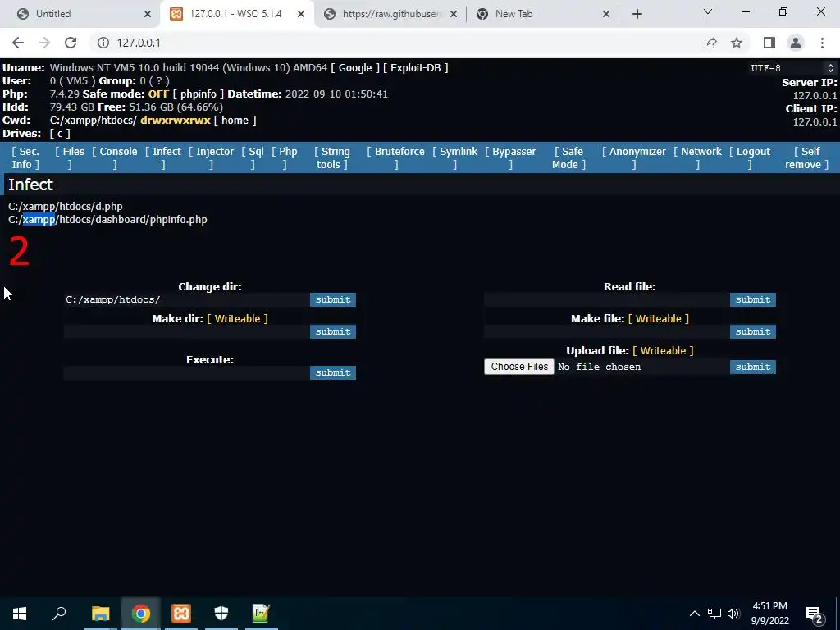840x630 pixels.
Task: Switch to the raw.githubuser tab
Action: (390, 14)
